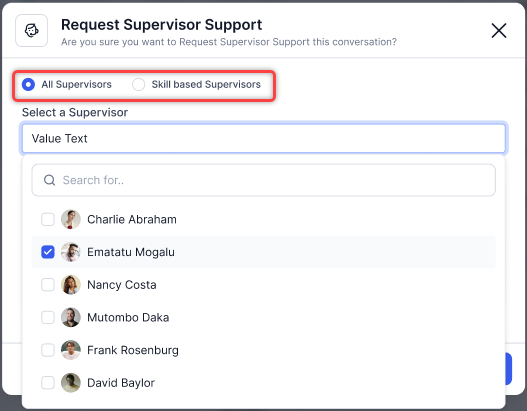Click David Baylor's avatar photo
527x411 pixels.
[71, 382]
